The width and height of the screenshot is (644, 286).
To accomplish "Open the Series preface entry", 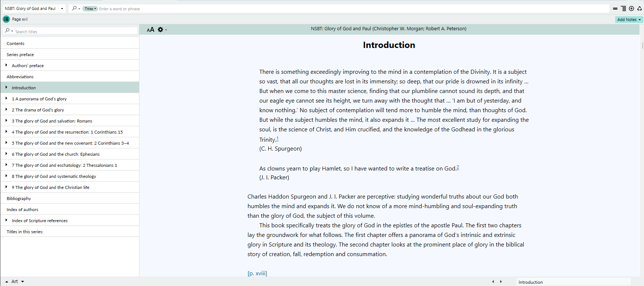I will point(70,54).
